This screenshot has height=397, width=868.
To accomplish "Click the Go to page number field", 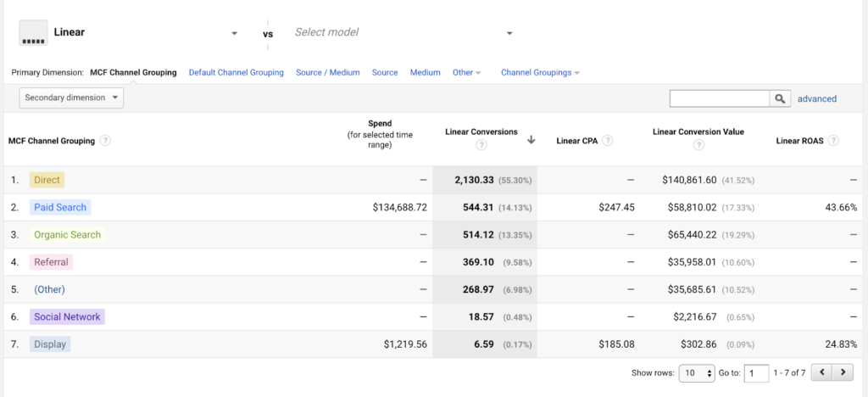I will click(x=756, y=373).
